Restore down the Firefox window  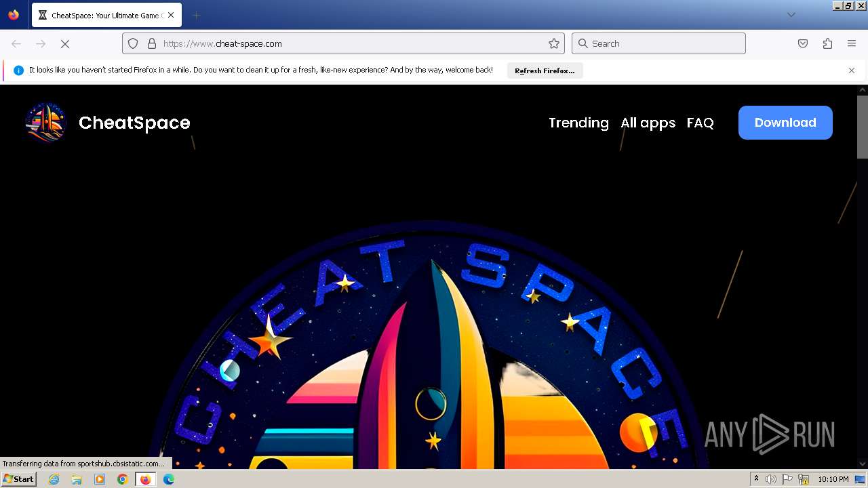(848, 5)
